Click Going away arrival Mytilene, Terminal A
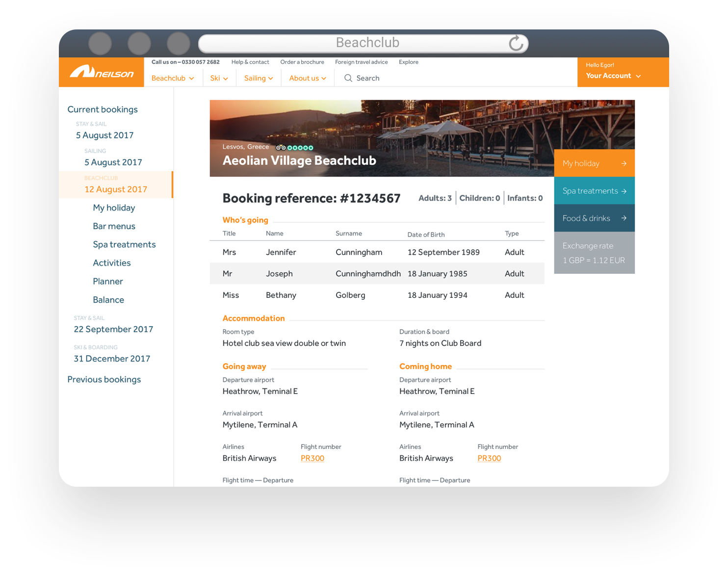The height and width of the screenshot is (575, 728). 260,425
